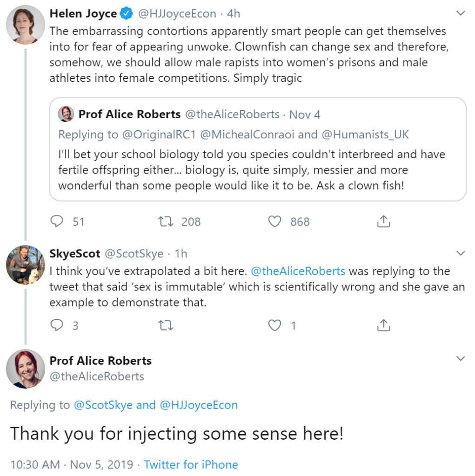
Task: Open Prof Alice Roberts' main tweet avatar
Action: [25, 369]
